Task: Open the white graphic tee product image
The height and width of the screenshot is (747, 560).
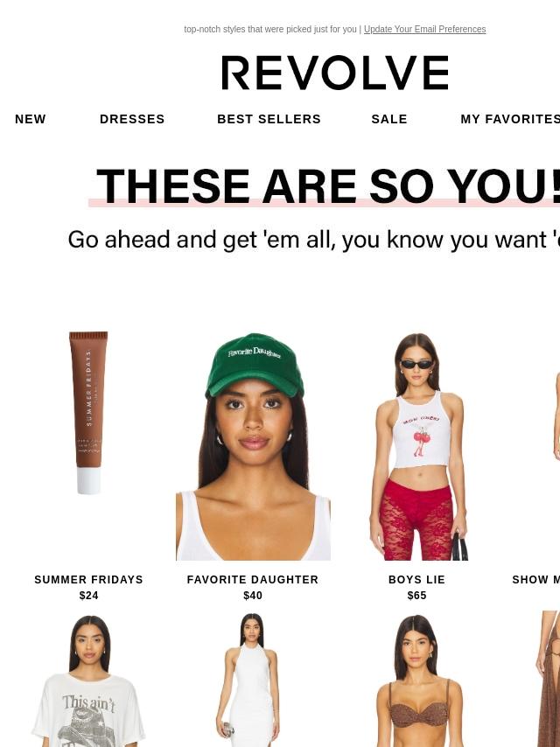Action: pos(88,680)
